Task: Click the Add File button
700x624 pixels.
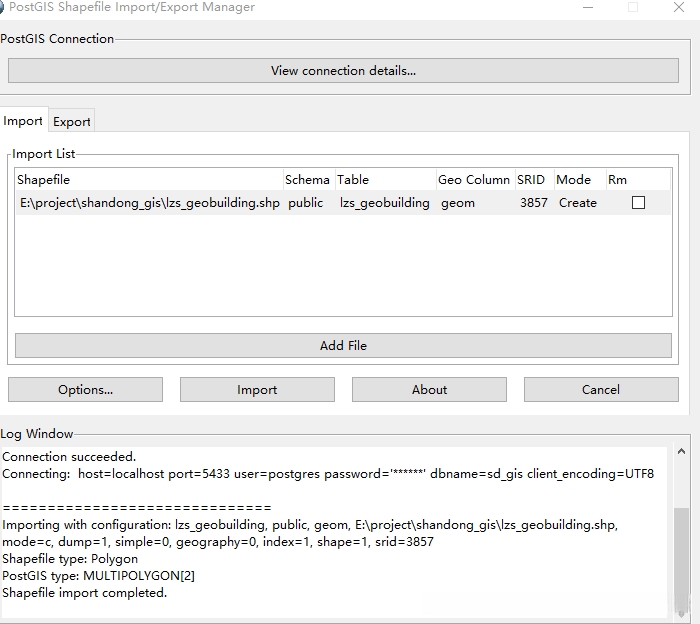Action: click(x=343, y=345)
